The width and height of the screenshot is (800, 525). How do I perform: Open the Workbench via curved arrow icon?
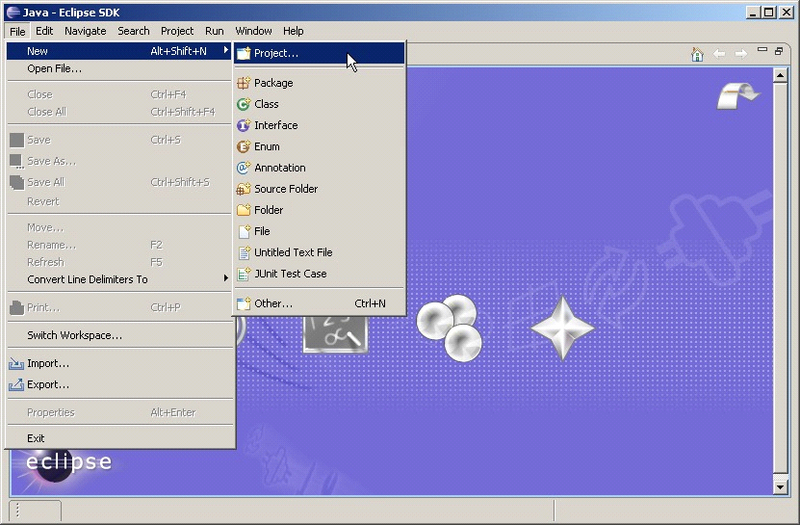[x=738, y=96]
